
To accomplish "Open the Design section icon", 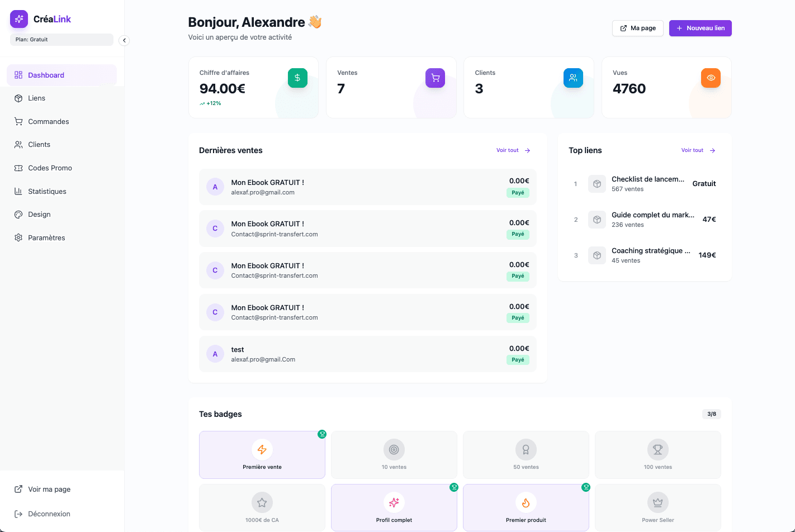I will [x=18, y=214].
